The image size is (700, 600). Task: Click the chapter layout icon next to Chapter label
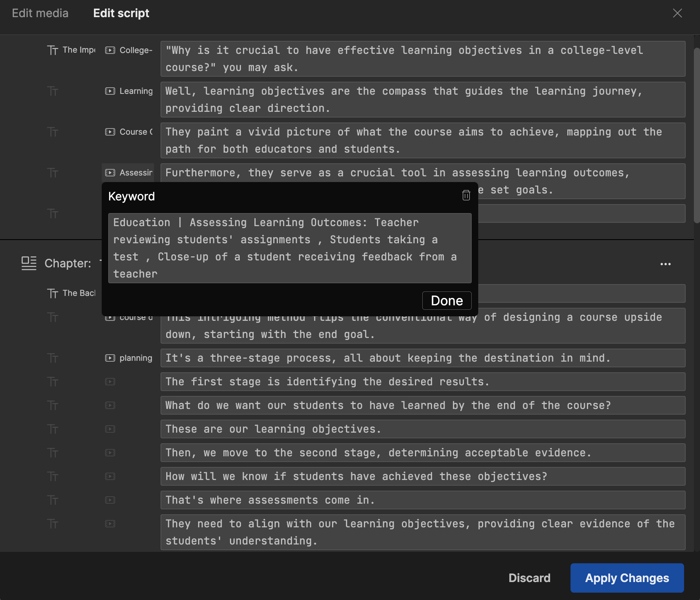click(x=28, y=263)
